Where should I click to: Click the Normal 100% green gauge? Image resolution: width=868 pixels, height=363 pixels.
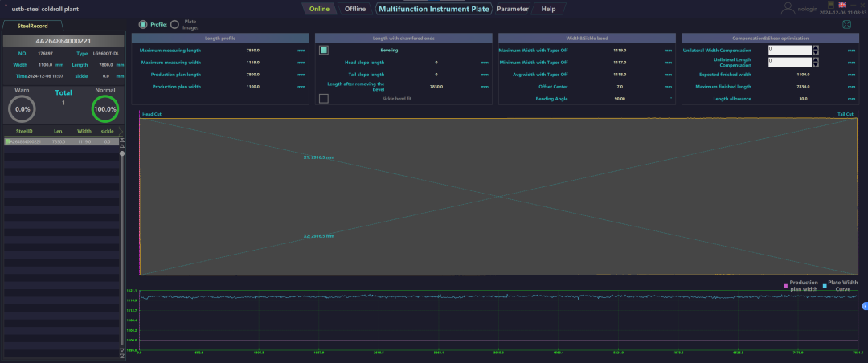point(104,109)
